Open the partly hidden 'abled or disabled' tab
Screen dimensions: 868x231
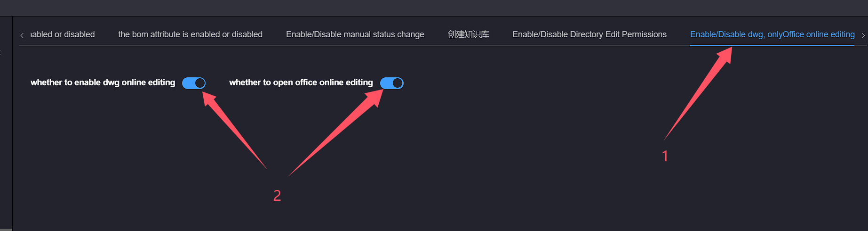tap(63, 34)
